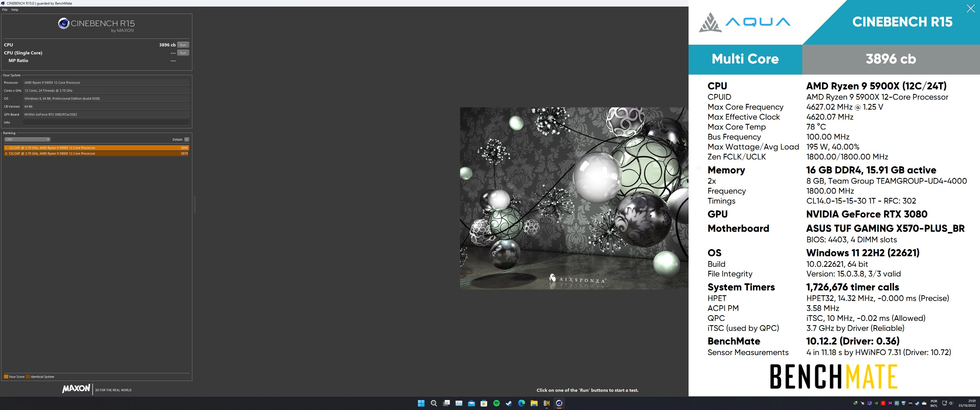Click the Cinebench R15 logo icon
Viewport: 980px width, 410px height.
[x=64, y=24]
